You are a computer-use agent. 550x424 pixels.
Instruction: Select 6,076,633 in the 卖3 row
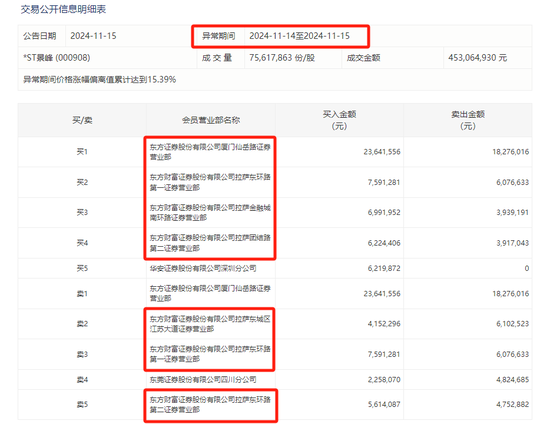tap(512, 355)
